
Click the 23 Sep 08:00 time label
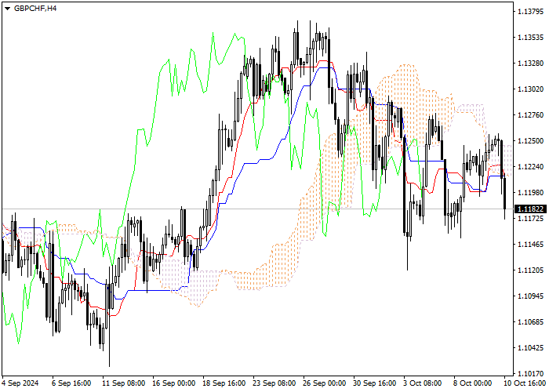pyautogui.click(x=274, y=383)
